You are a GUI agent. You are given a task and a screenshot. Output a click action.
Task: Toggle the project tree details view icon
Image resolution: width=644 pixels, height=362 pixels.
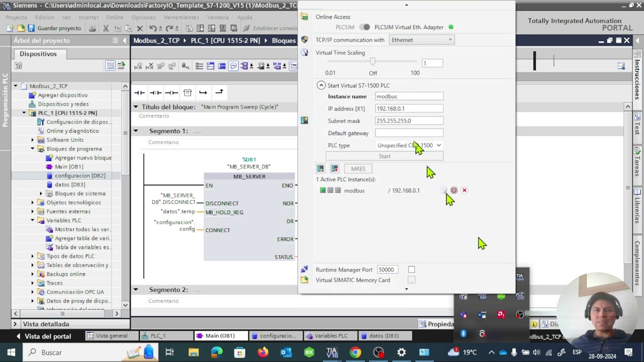point(110,65)
